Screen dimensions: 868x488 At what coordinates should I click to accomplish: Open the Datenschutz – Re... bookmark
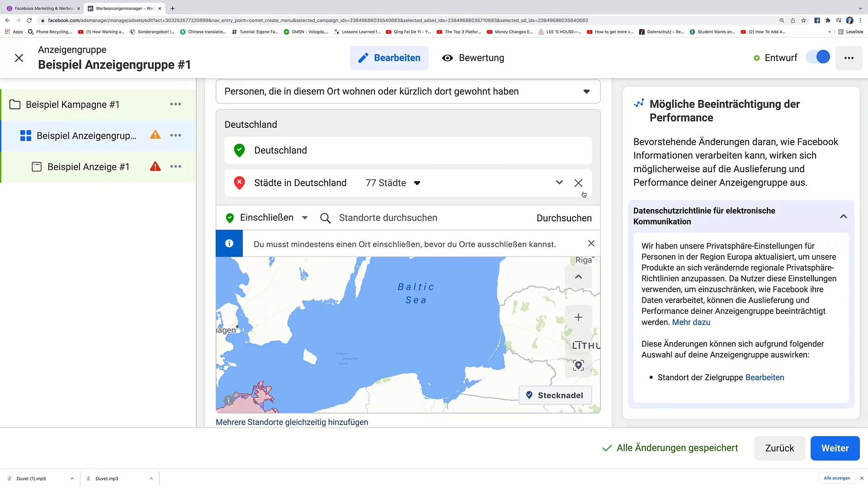click(661, 32)
